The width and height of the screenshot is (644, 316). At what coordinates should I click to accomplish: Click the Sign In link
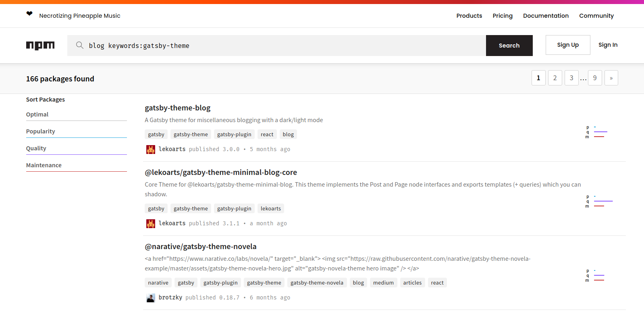click(608, 45)
